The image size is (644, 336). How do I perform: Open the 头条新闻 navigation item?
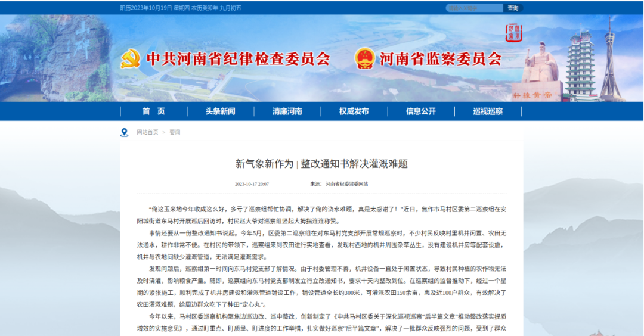[220, 111]
